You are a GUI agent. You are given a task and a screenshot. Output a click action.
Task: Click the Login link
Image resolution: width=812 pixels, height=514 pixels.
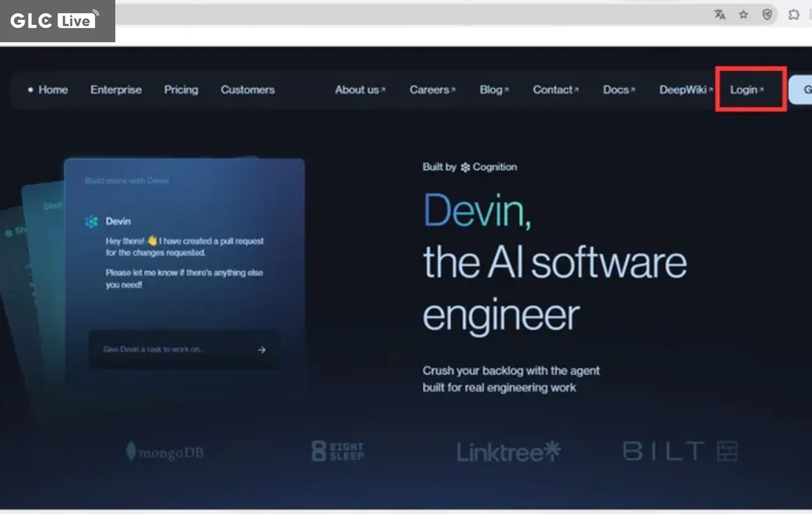[746, 90]
